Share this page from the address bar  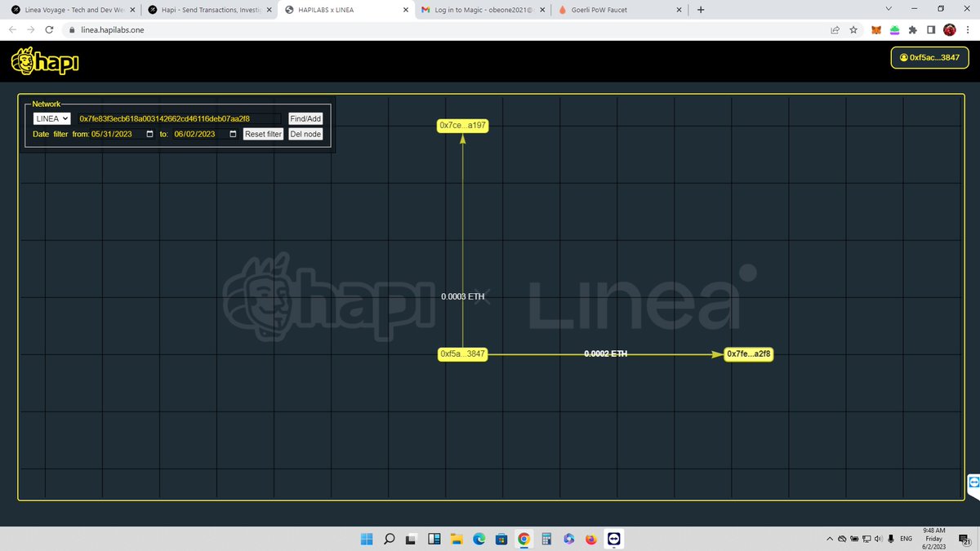(x=835, y=29)
